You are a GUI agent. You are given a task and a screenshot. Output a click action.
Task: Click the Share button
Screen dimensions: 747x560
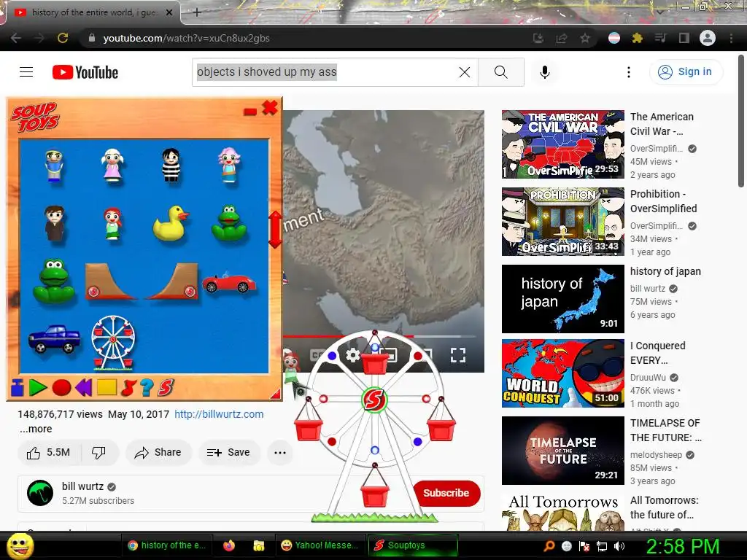click(x=158, y=452)
